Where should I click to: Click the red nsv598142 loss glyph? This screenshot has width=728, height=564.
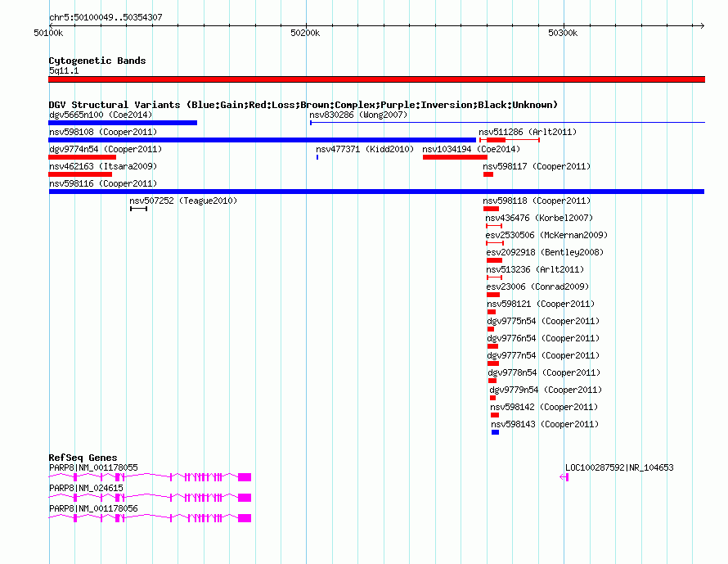pyautogui.click(x=495, y=415)
